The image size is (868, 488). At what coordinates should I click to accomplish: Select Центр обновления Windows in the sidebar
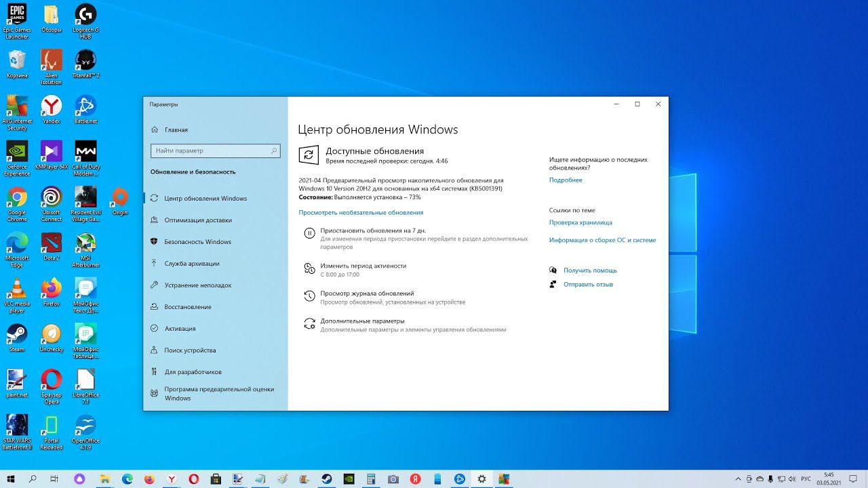(216, 199)
